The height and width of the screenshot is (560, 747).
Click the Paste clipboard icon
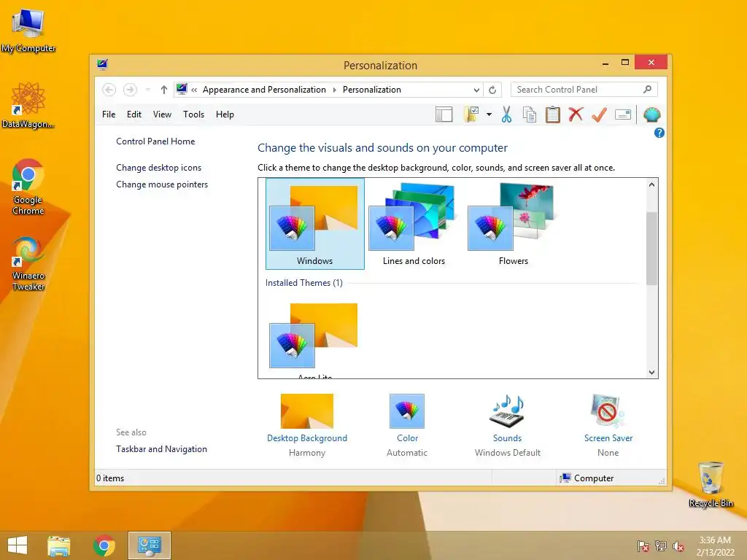pyautogui.click(x=553, y=114)
